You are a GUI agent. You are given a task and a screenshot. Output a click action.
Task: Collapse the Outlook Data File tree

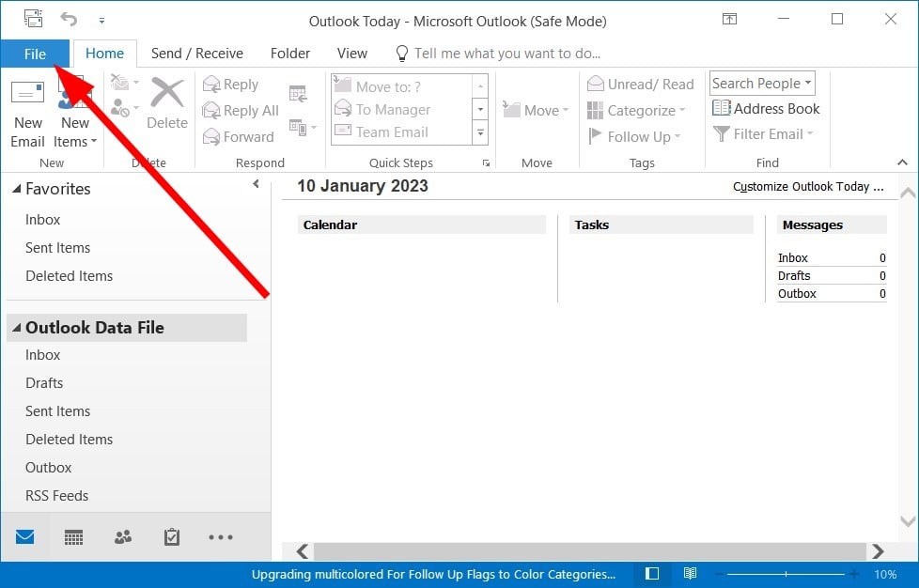pos(16,328)
